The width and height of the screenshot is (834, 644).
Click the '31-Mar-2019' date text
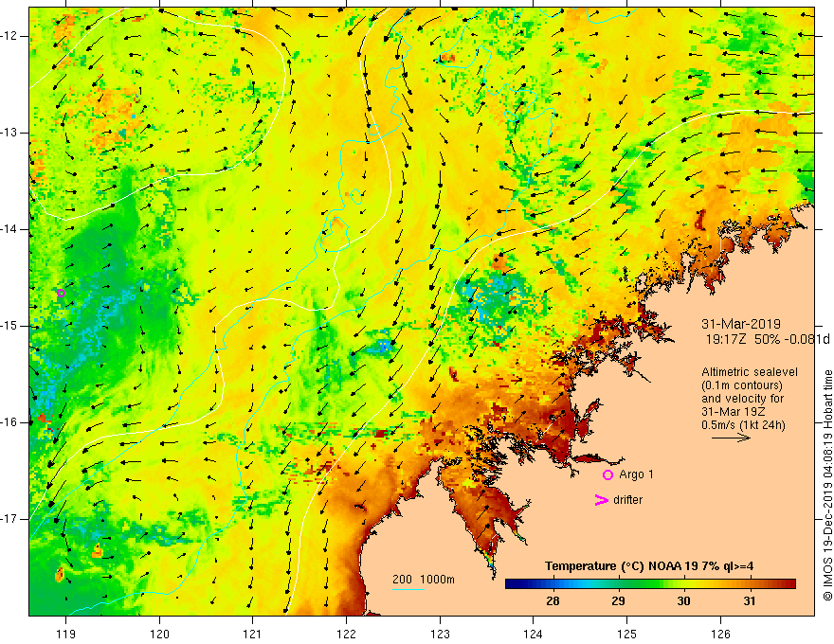click(741, 324)
